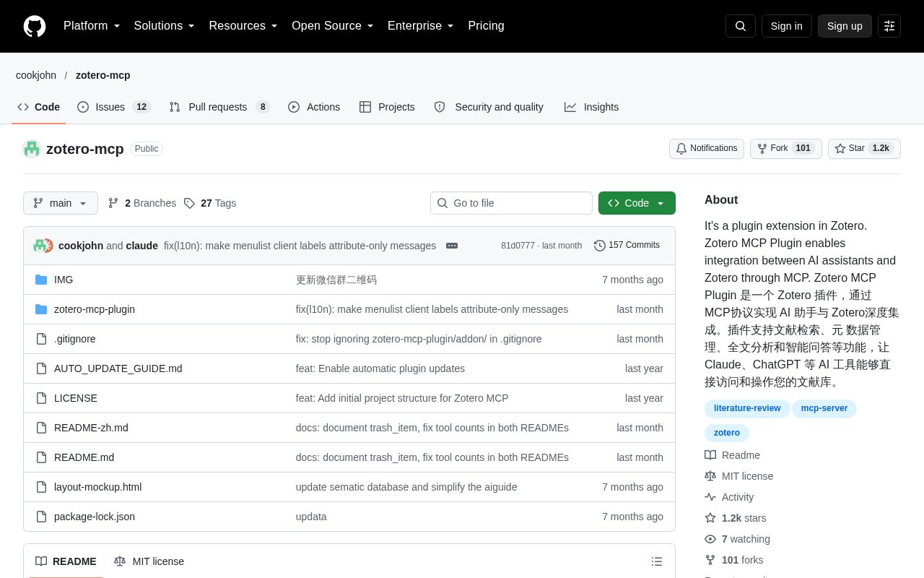
Task: Open the literature-review topic tag
Action: pos(747,408)
